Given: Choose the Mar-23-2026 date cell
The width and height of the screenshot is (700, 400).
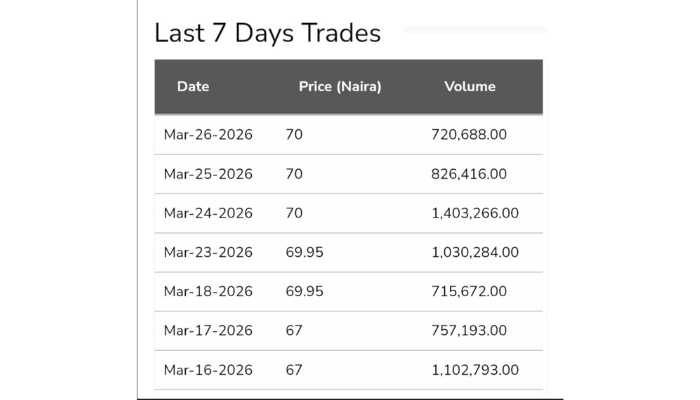Looking at the screenshot, I should click(x=208, y=252).
